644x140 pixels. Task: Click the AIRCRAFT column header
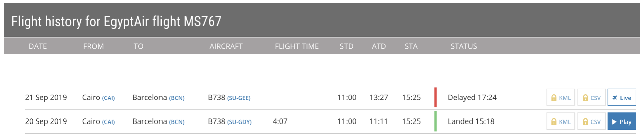[x=226, y=46]
